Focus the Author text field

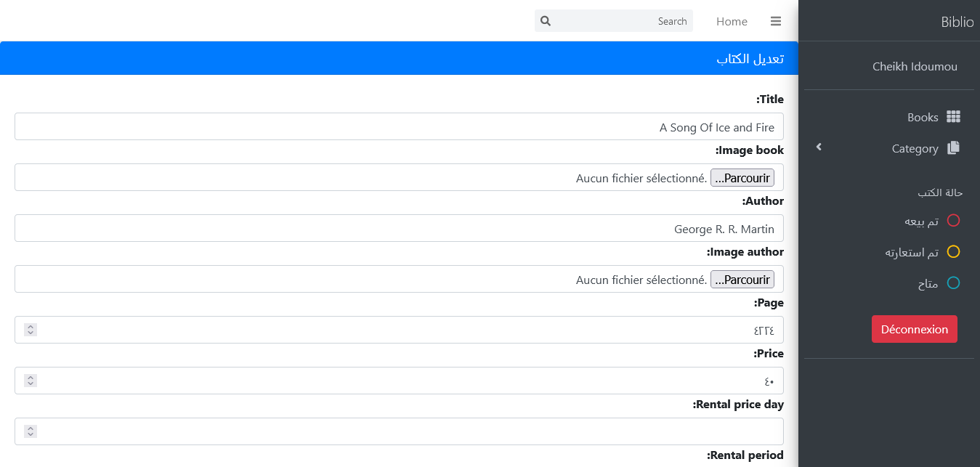[x=399, y=229]
